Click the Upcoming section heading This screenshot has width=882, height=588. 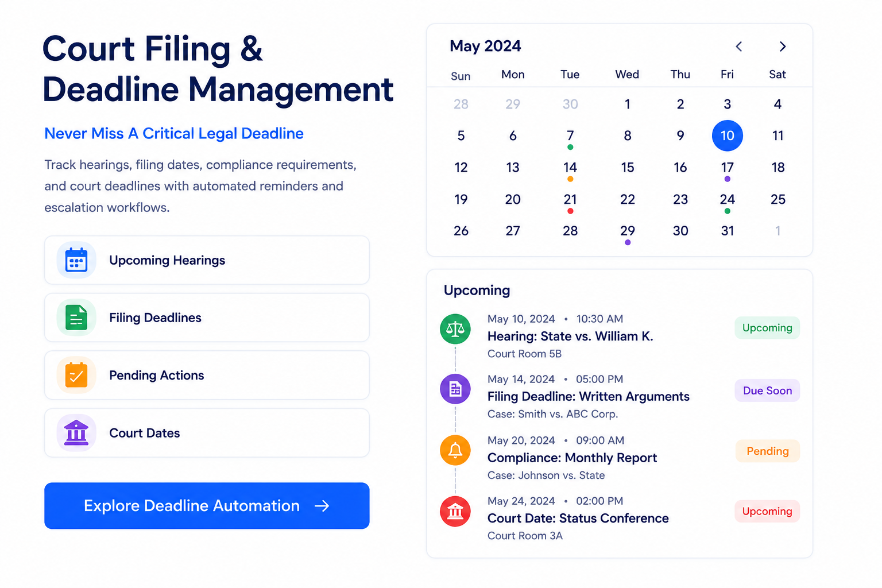[477, 291]
